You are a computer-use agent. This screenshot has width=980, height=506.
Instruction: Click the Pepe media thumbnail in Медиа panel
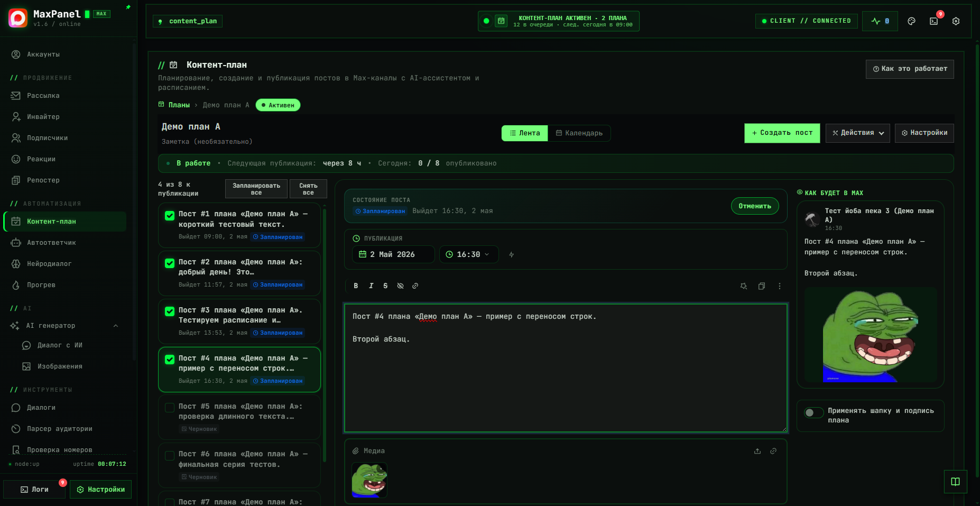pyautogui.click(x=369, y=480)
